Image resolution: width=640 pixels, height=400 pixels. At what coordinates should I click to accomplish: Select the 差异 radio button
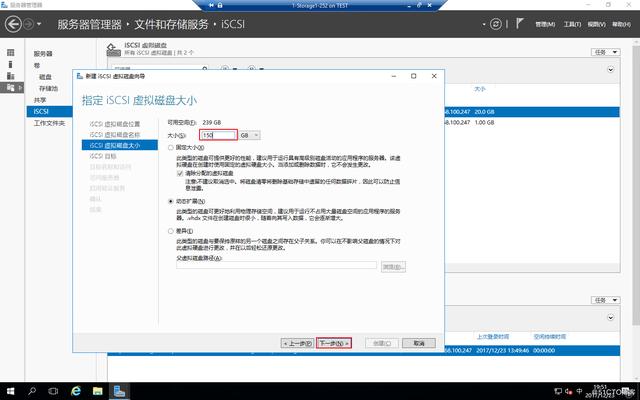[171, 231]
